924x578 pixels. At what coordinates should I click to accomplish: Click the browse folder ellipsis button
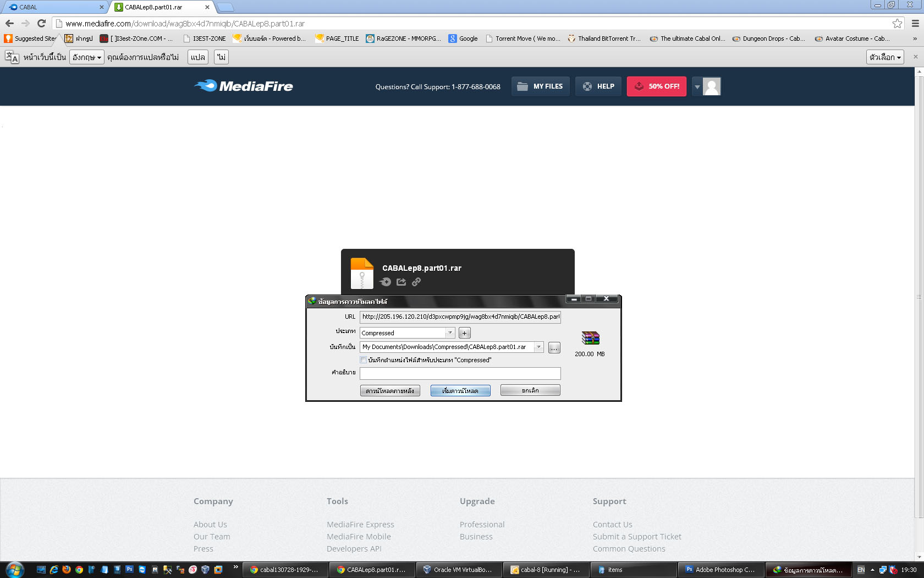[554, 348]
